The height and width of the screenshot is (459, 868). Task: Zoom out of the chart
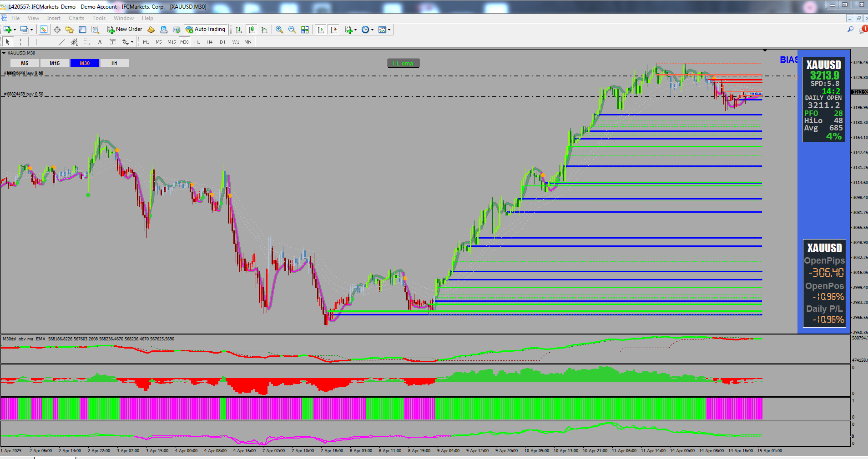[292, 30]
